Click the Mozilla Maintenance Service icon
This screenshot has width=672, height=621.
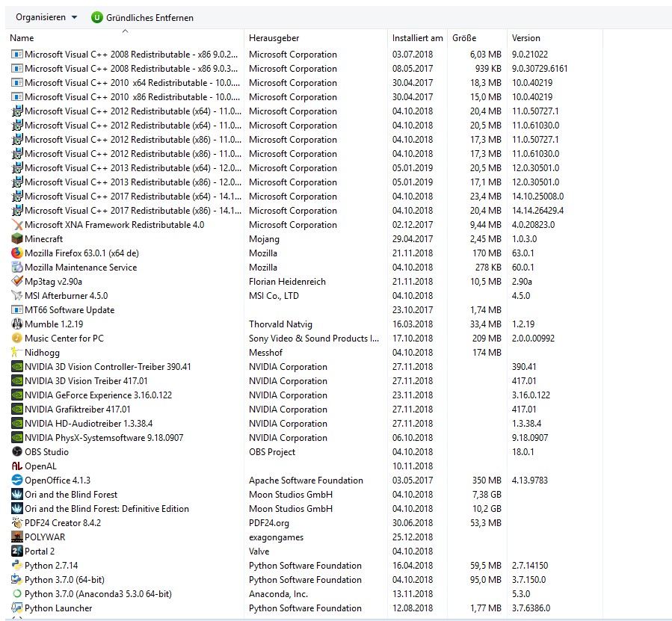click(16, 267)
